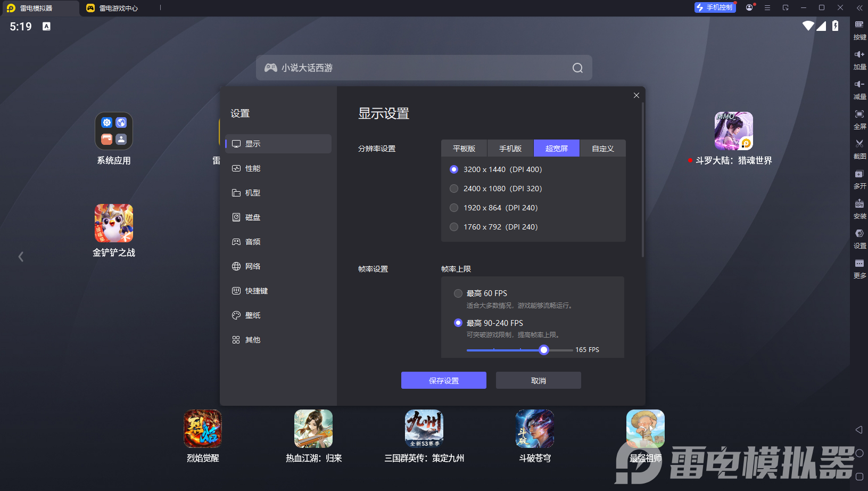Open 其他 settings section
This screenshot has width=868, height=491.
pyautogui.click(x=278, y=340)
